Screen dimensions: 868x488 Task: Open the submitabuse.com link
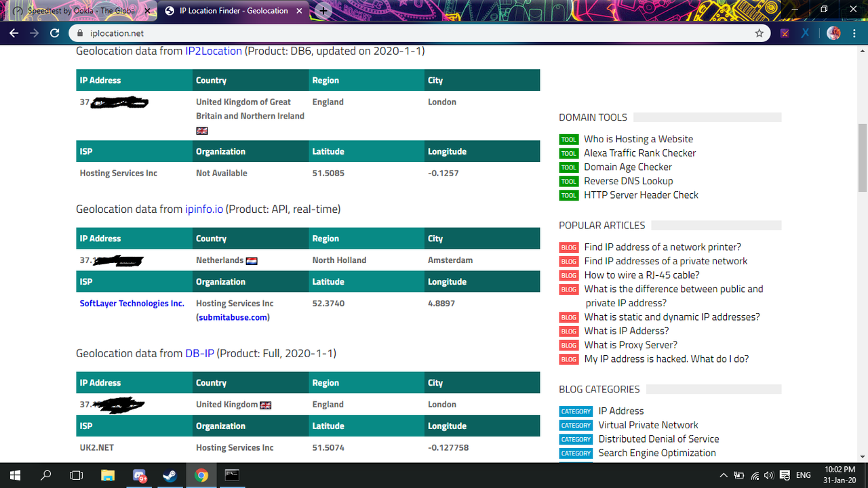coord(234,318)
